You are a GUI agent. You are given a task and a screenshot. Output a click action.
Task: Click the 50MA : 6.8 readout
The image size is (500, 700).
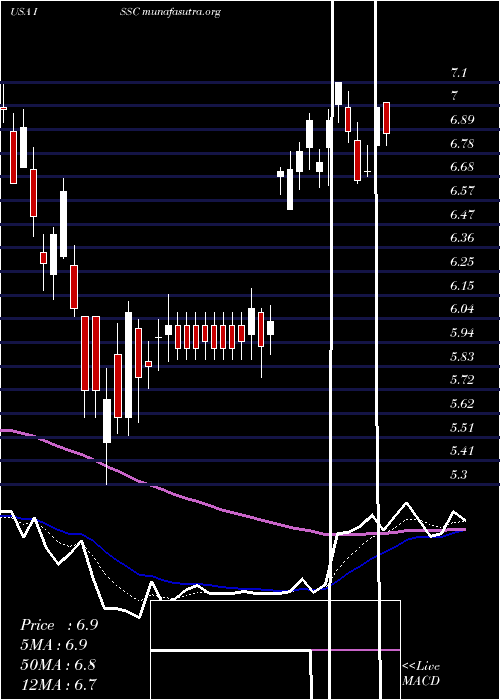click(58, 664)
